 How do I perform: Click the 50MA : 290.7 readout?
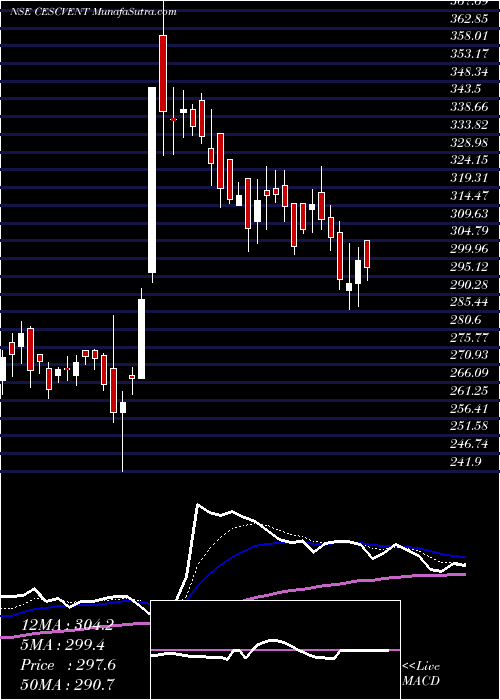tap(66, 684)
